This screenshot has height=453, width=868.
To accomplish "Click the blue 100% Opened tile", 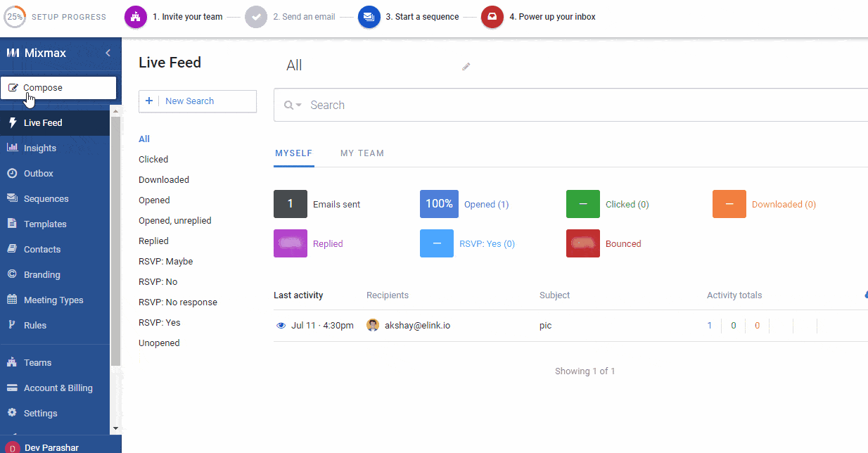I will click(x=439, y=204).
